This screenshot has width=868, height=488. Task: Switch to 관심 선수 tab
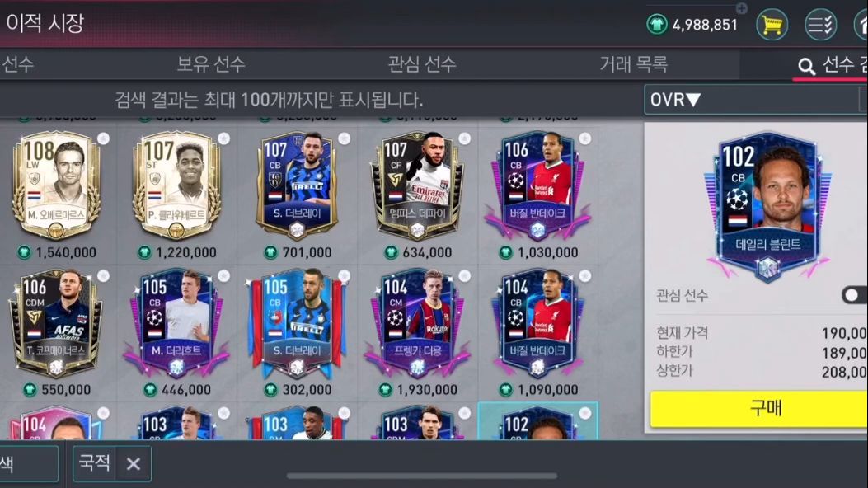[x=422, y=64]
